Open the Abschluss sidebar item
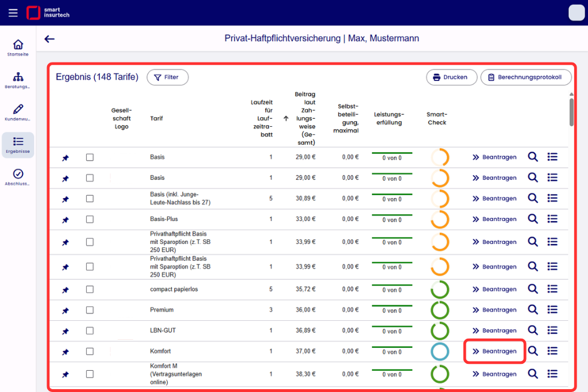Image resolution: width=588 pixels, height=392 pixels. 18,177
